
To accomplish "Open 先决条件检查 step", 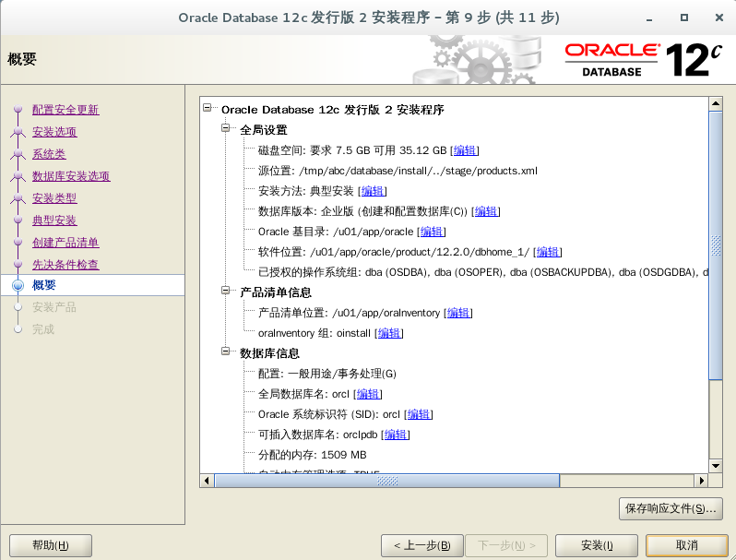I will [x=65, y=265].
